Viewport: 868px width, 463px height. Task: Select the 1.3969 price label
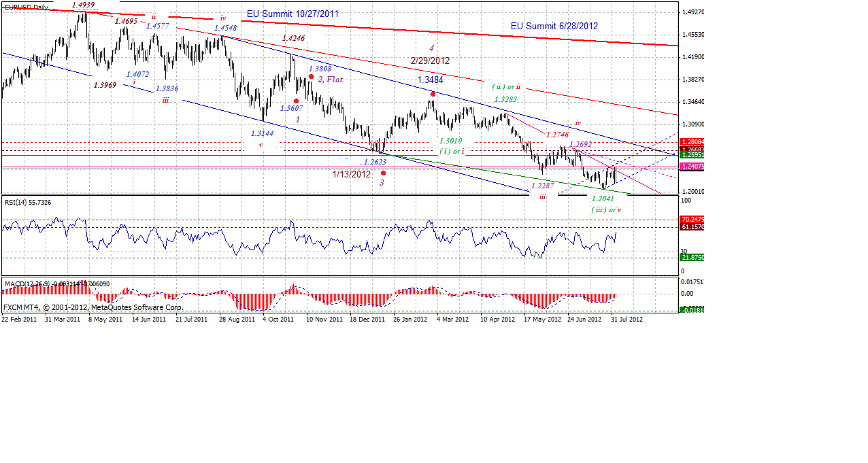tap(104, 85)
